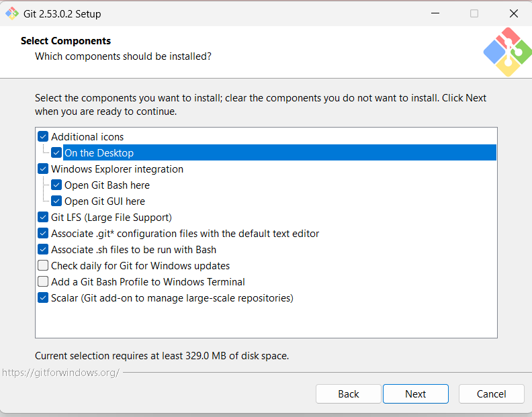
Task: Select the 'Scalar (Git add-on...)' label
Action: [172, 298]
